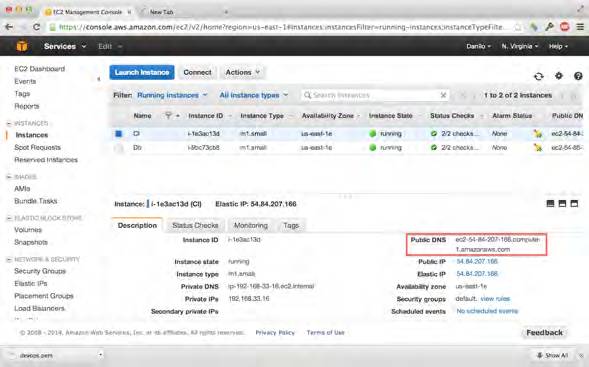Switch to the Description tab
Screen dimensions: 589x367
137,225
